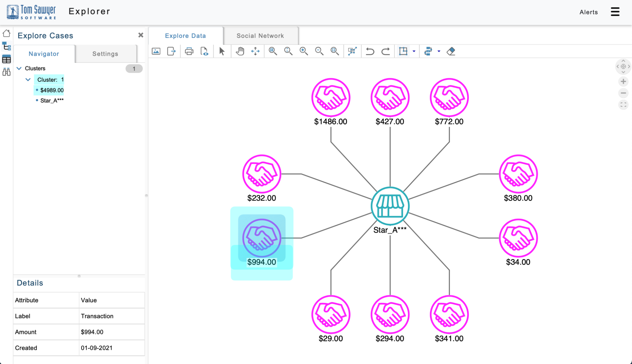Click the Save as image toolbar icon
This screenshot has width=632, height=364.
tap(156, 51)
